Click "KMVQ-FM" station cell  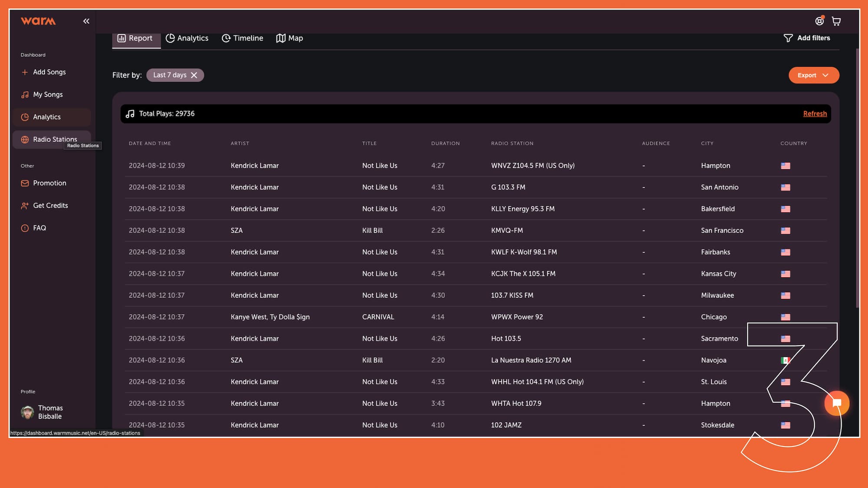point(507,231)
